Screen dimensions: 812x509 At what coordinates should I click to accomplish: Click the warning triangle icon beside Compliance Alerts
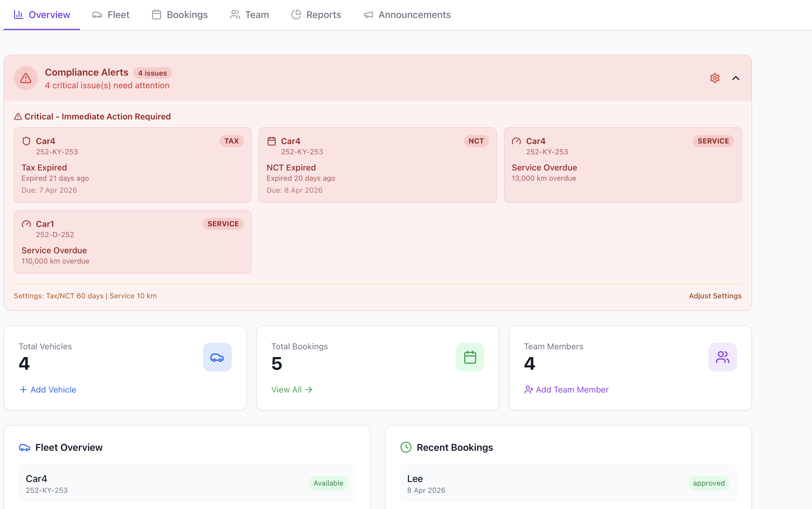point(25,78)
